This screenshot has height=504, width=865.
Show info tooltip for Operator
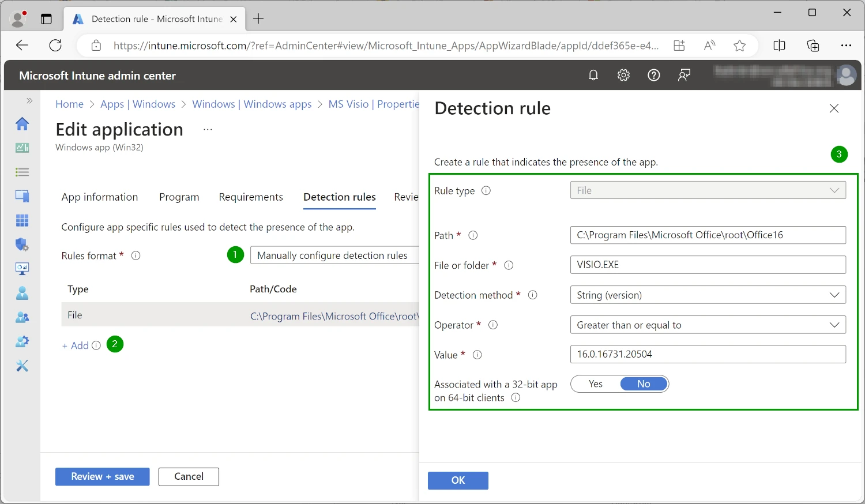coord(493,325)
